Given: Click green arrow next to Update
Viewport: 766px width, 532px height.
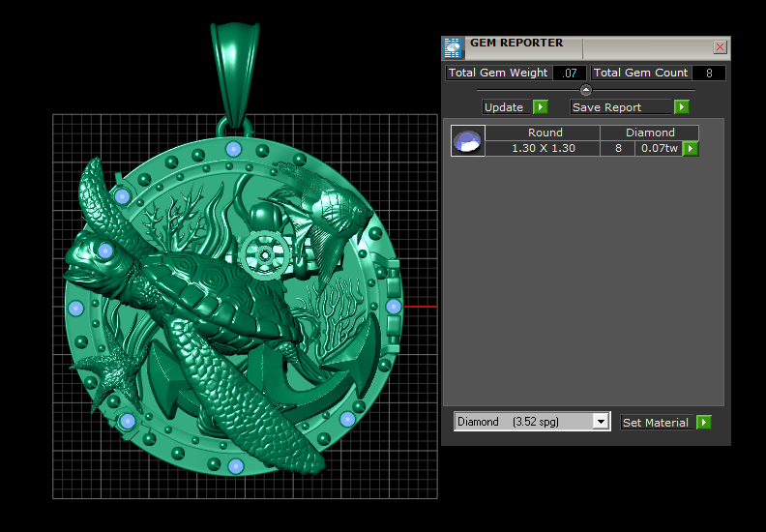Looking at the screenshot, I should click(x=541, y=107).
